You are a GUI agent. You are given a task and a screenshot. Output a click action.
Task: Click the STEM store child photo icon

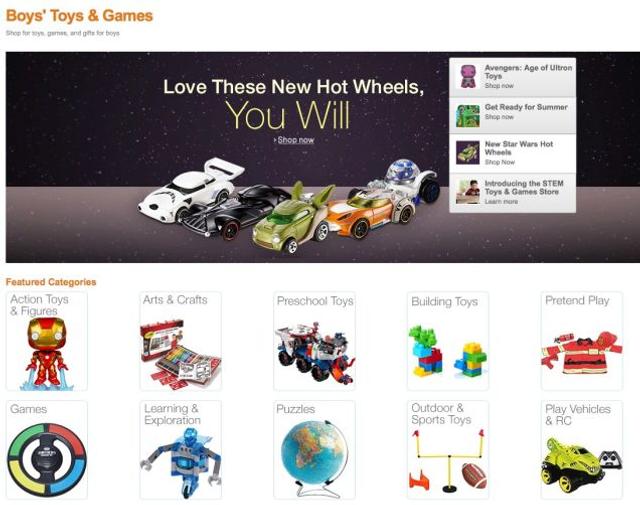(x=468, y=192)
